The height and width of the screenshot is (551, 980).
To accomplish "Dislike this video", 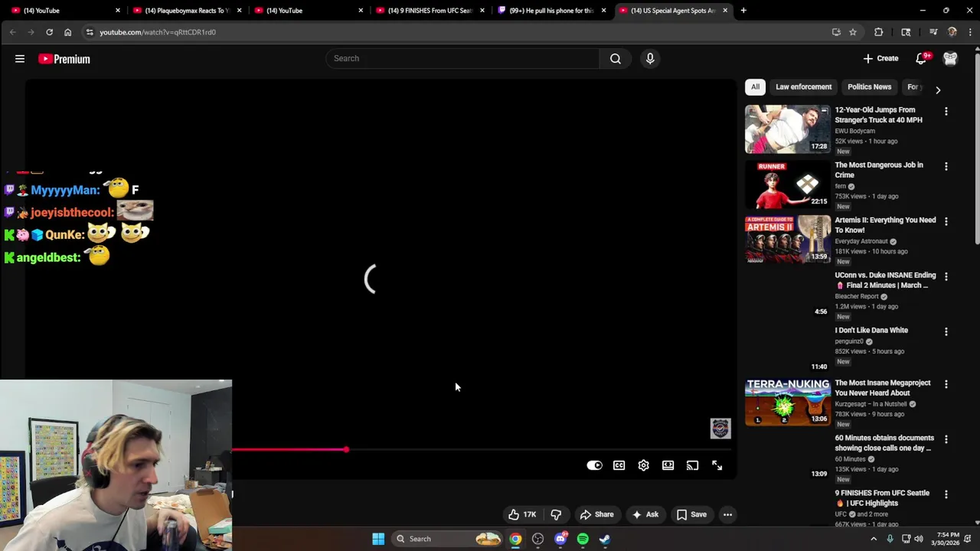I will point(556,514).
